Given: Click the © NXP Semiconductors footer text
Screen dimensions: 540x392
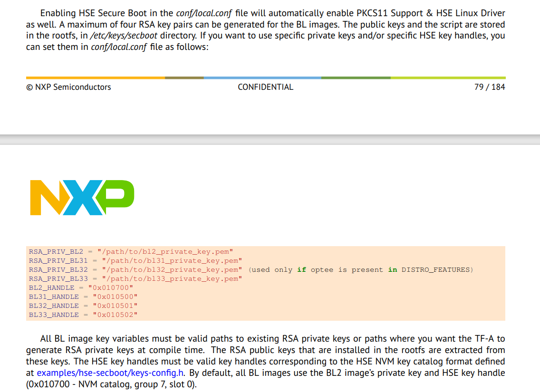Looking at the screenshot, I should [x=69, y=87].
